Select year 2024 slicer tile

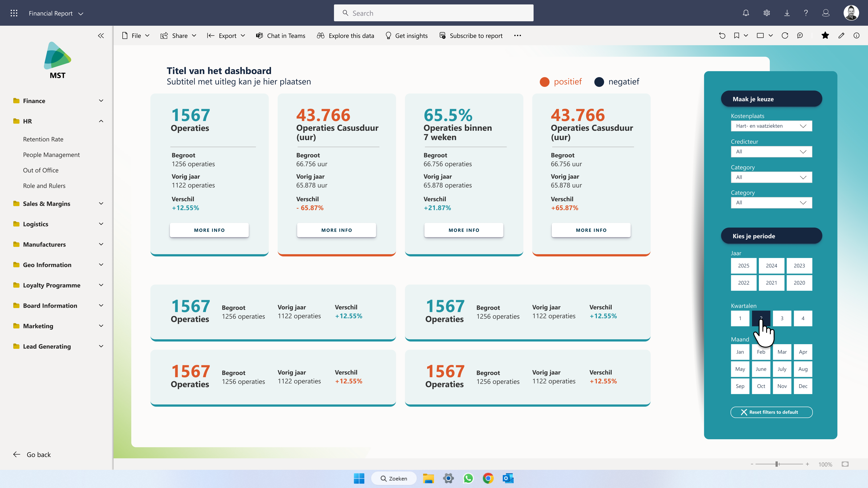771,266
